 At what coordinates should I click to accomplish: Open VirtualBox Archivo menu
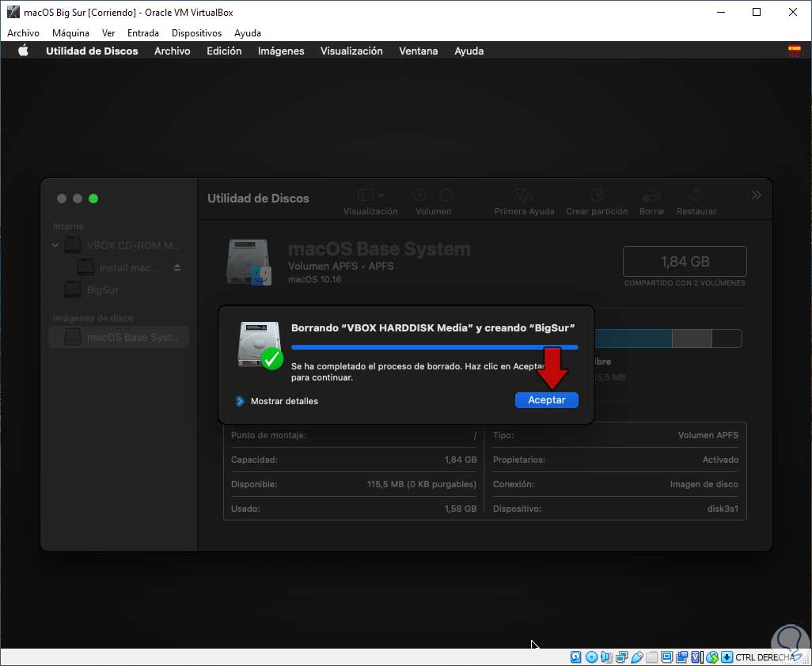click(23, 33)
